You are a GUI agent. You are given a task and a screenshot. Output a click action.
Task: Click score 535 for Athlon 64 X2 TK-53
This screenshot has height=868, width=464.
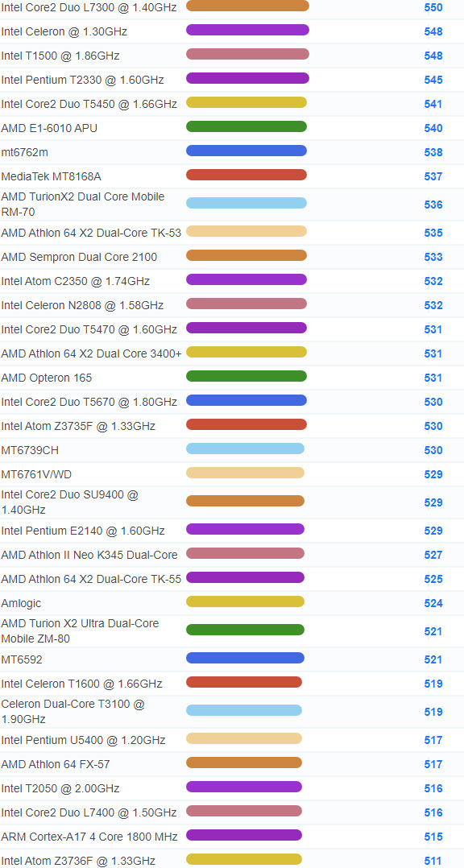(433, 233)
